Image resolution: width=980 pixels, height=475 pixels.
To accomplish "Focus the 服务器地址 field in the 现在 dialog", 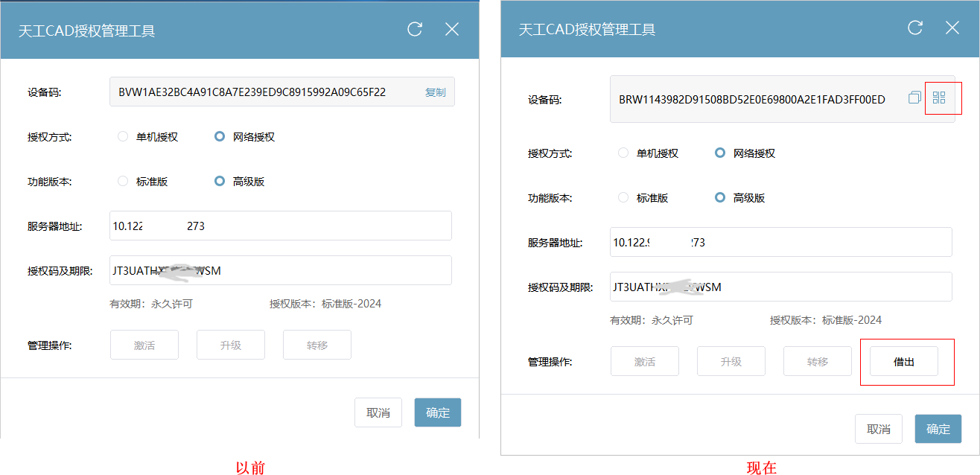I will [x=781, y=242].
